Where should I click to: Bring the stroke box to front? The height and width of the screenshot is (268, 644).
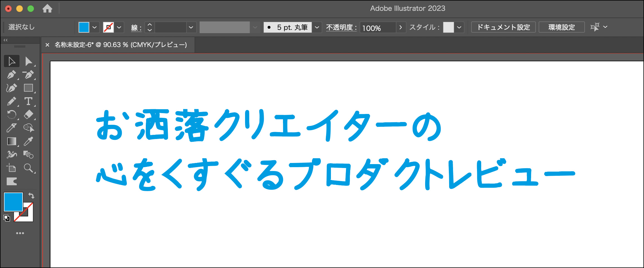click(x=28, y=216)
